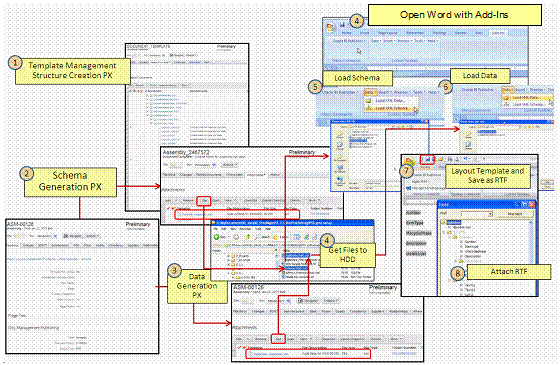This screenshot has width=560, height=365.
Task: Open Tools menu in top Word add-ins toolbar
Action: tap(419, 41)
